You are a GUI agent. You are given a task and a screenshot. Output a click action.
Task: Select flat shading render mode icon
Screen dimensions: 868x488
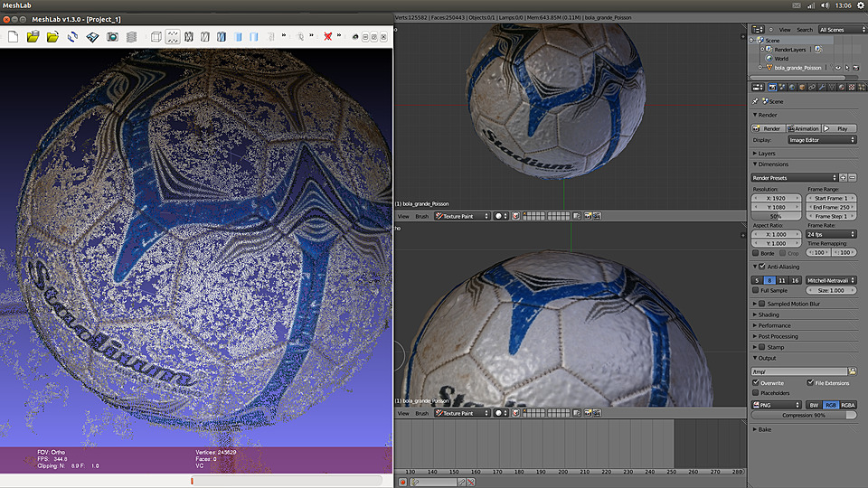(238, 37)
